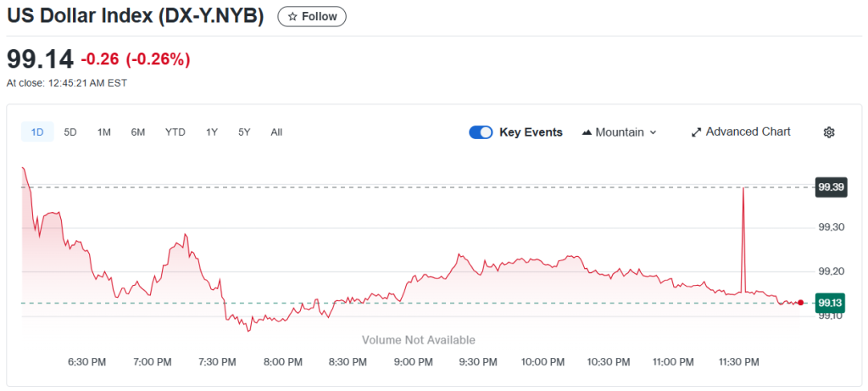Toggle the Key Events switch

(481, 132)
